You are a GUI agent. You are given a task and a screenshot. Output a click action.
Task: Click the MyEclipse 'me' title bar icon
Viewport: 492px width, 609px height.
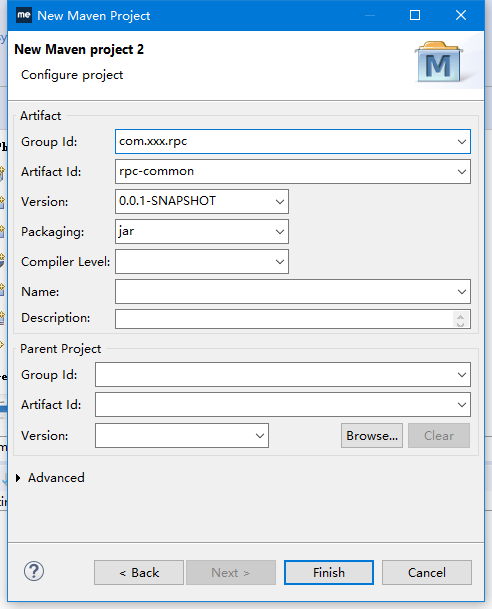[24, 15]
